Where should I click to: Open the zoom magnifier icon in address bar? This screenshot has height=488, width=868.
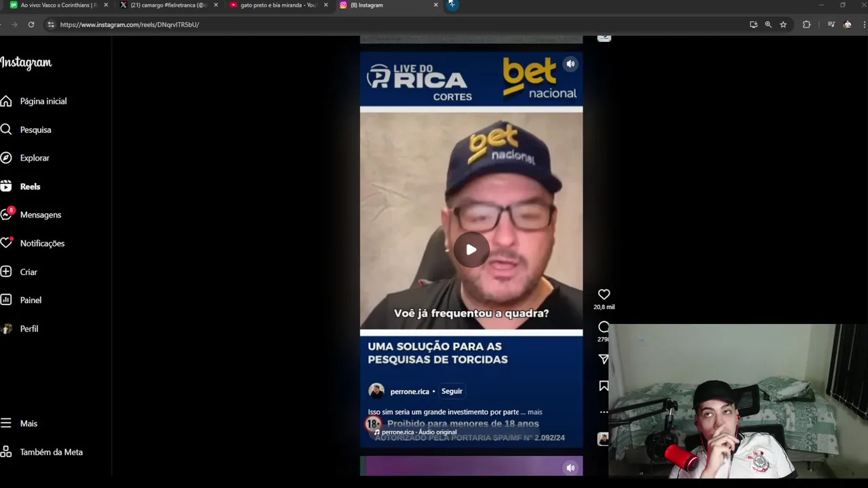(768, 24)
